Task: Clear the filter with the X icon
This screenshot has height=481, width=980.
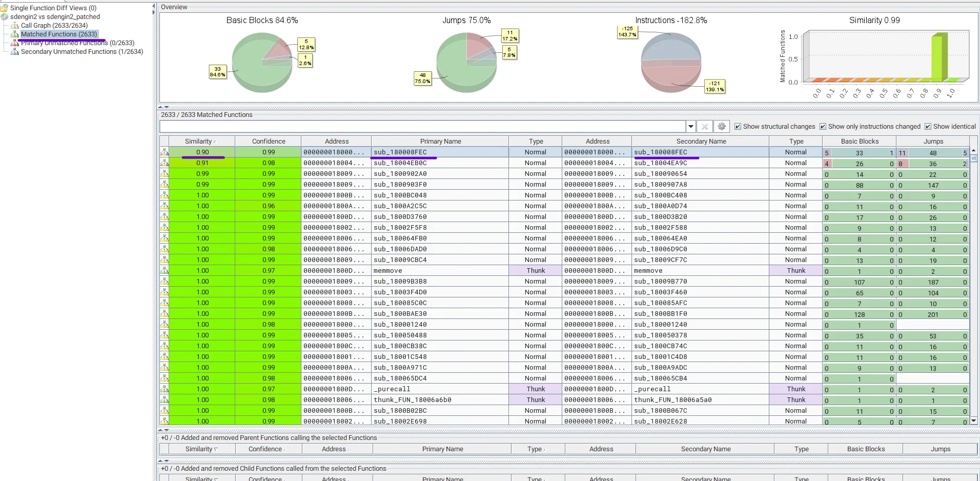Action: (705, 127)
